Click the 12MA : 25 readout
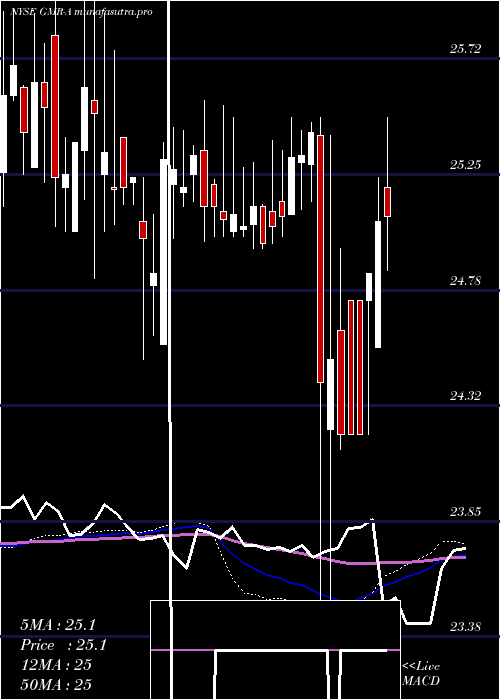The width and height of the screenshot is (500, 700). [x=56, y=664]
